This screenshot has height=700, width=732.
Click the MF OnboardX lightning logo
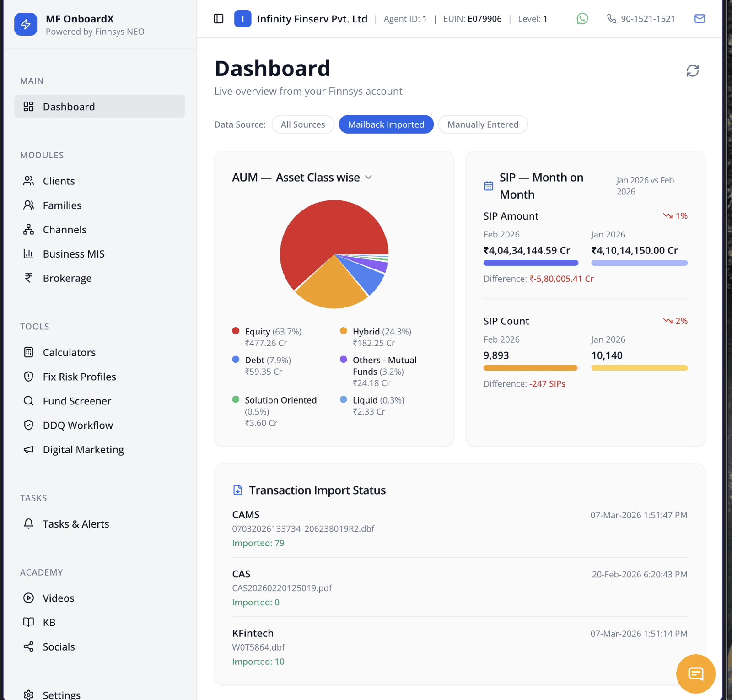point(26,25)
